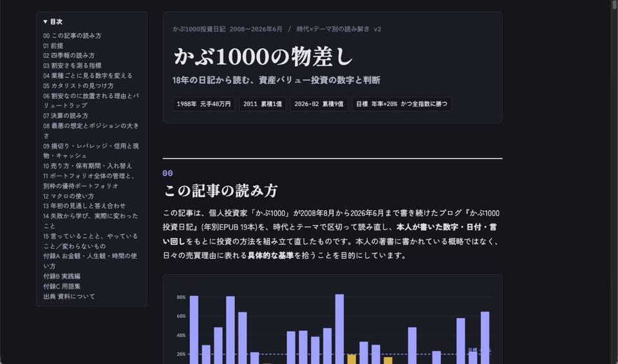This screenshot has height=364, width=618.
Task: Open 13 年初の見通しと答え合わせ
Action: coord(84,206)
